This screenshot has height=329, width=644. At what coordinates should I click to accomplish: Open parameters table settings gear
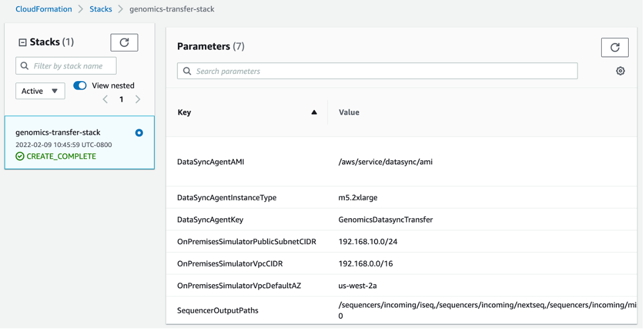click(x=620, y=71)
